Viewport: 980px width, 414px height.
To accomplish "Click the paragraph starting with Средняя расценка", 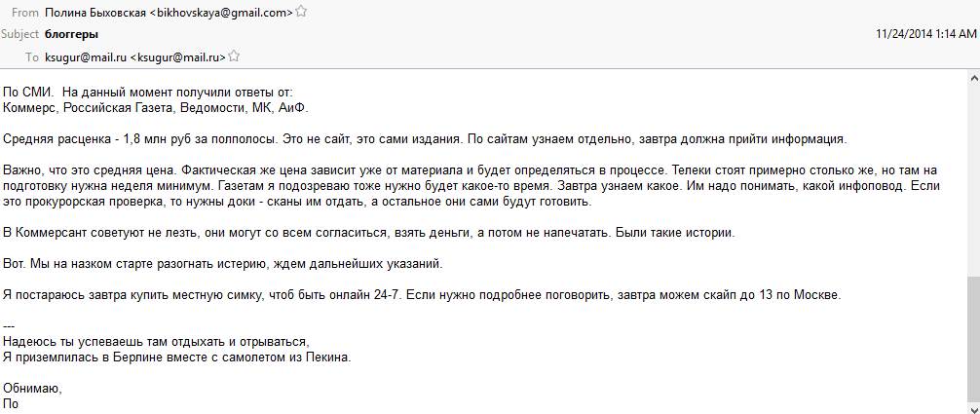I will [x=417, y=138].
